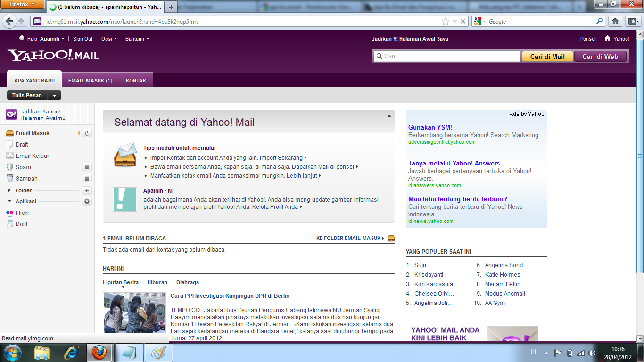
Task: Open Firefox home page button
Action: point(615,21)
